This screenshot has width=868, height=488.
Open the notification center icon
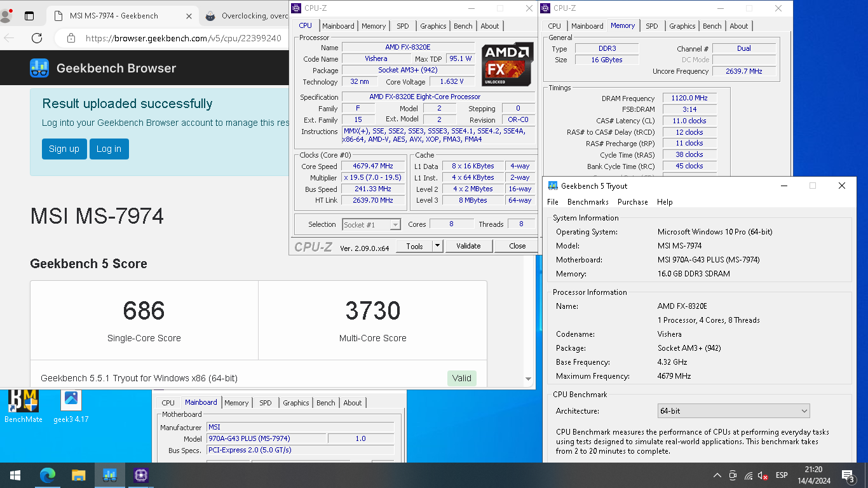point(848,475)
